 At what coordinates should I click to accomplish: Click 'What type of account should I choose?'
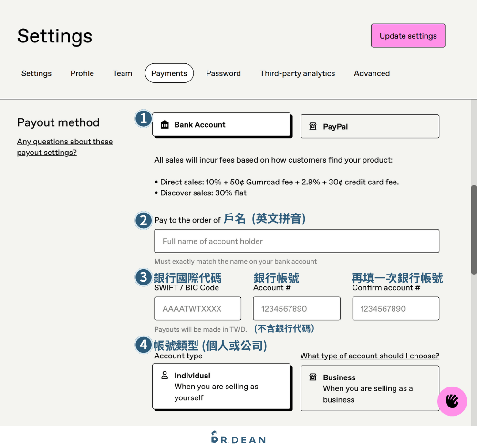click(370, 356)
